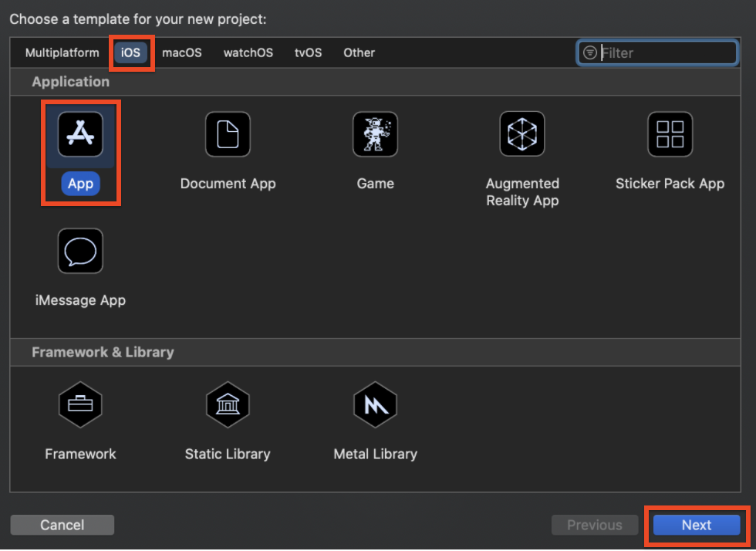Go to the tvOS tab

308,53
